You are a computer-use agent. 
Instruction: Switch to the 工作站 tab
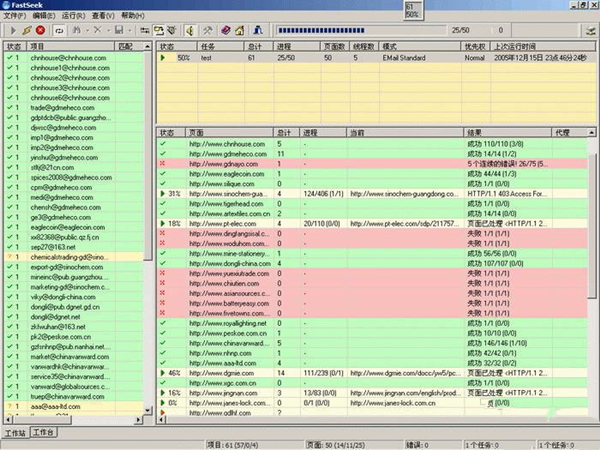click(14, 435)
